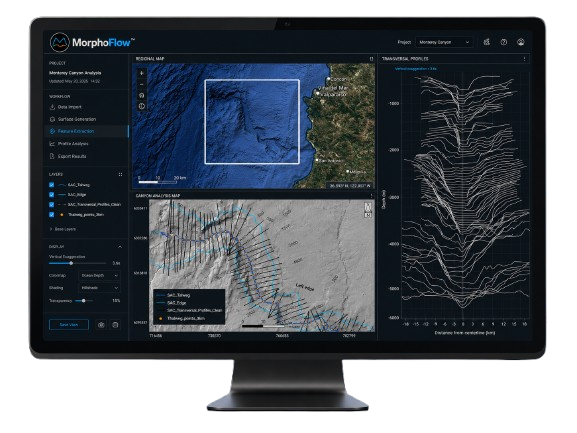Click the regional map home/reset view icon
The height and width of the screenshot is (433, 577).
(142, 95)
